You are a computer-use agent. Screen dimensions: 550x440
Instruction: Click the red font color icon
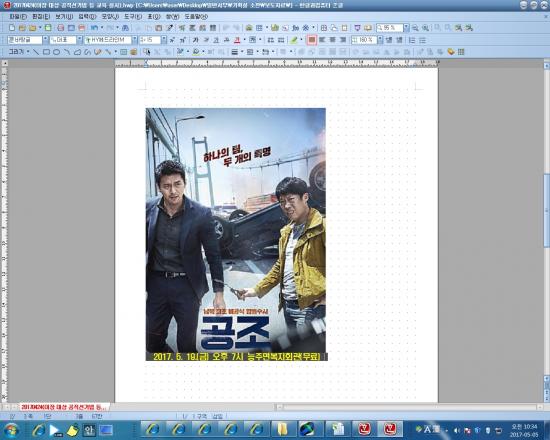(237, 40)
